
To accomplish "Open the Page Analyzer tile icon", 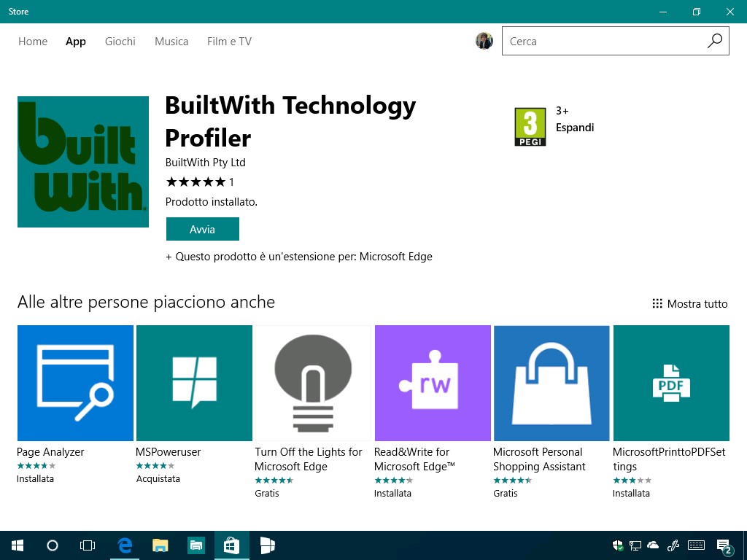I will (75, 383).
